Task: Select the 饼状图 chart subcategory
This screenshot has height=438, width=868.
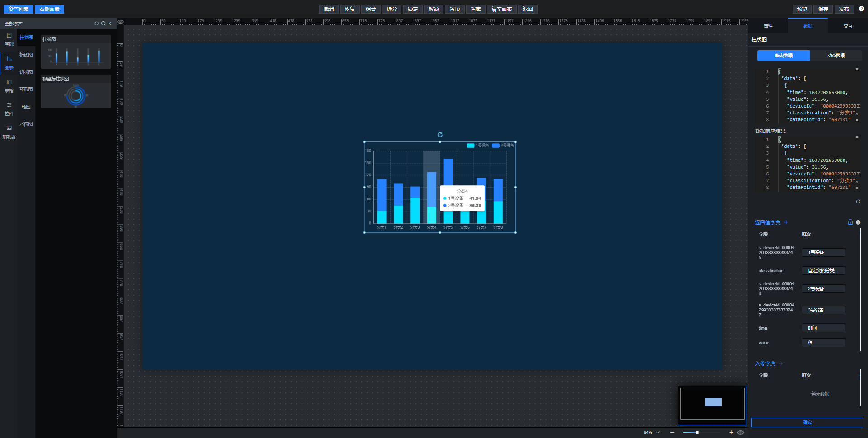Action: pyautogui.click(x=26, y=72)
